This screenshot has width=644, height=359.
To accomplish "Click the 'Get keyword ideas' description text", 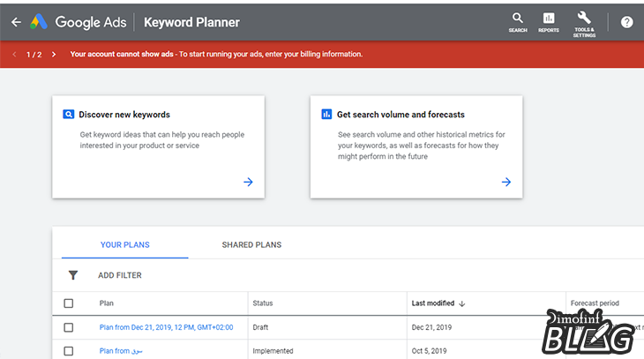I will coord(162,140).
